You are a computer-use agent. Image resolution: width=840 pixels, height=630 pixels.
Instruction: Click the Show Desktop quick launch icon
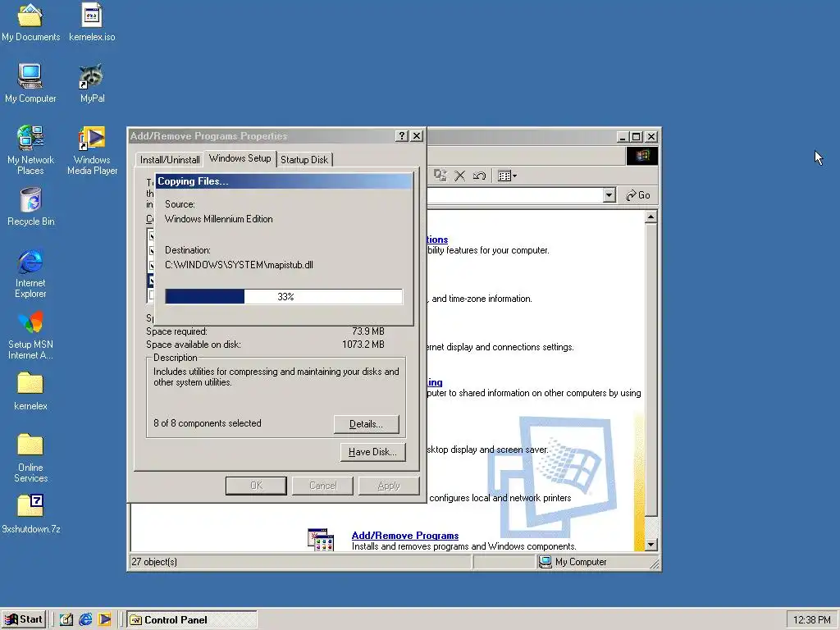66,619
